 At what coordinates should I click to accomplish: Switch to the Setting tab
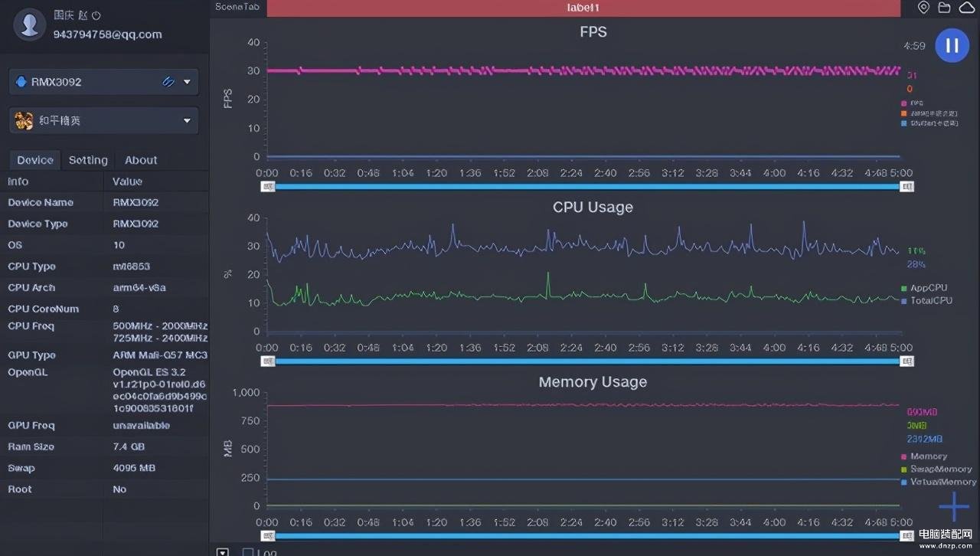click(88, 160)
